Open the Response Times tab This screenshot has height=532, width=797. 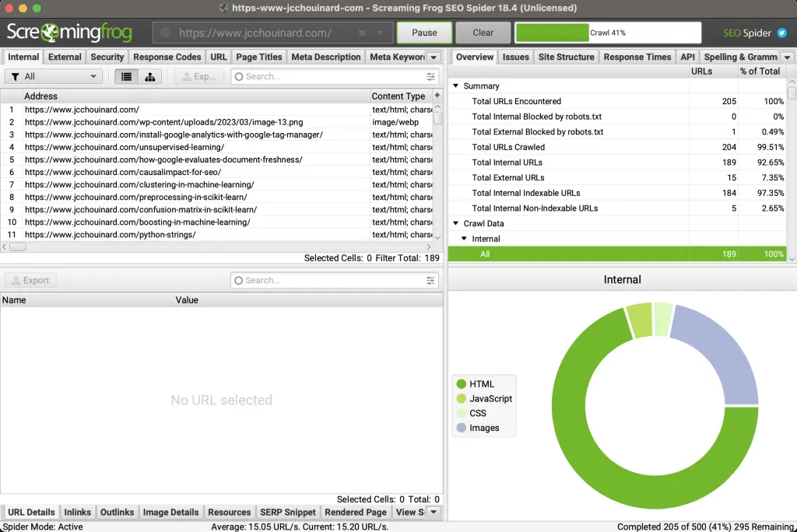tap(637, 57)
